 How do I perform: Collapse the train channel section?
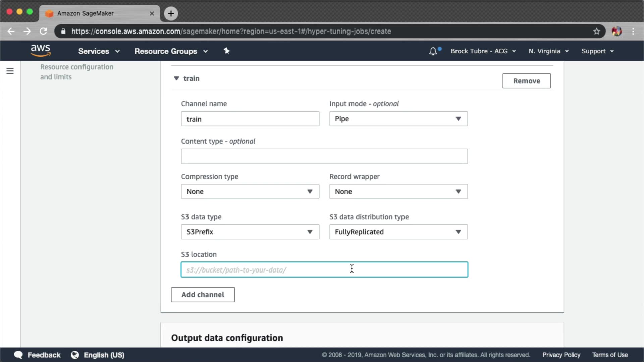[177, 78]
